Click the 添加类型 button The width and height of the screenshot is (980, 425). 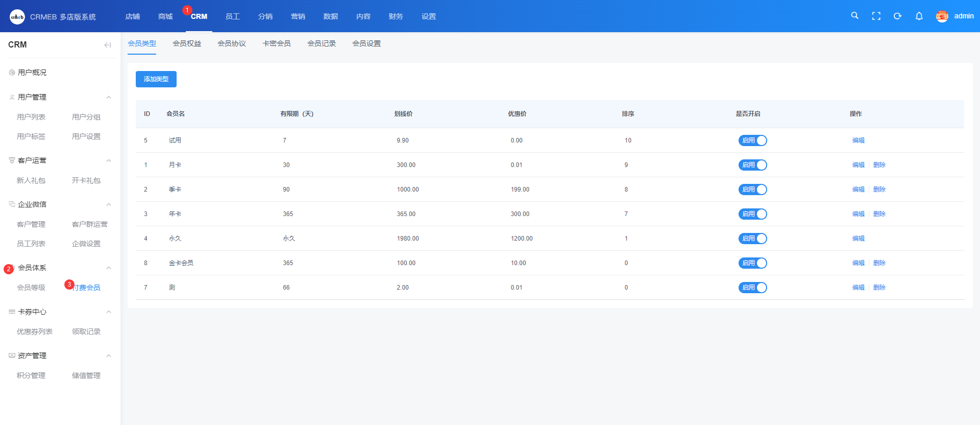[156, 79]
